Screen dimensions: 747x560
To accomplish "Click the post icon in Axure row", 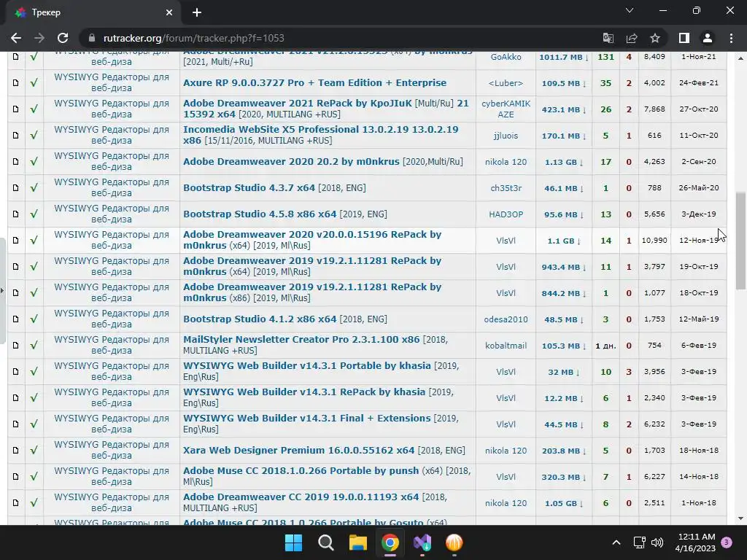I will tap(16, 83).
